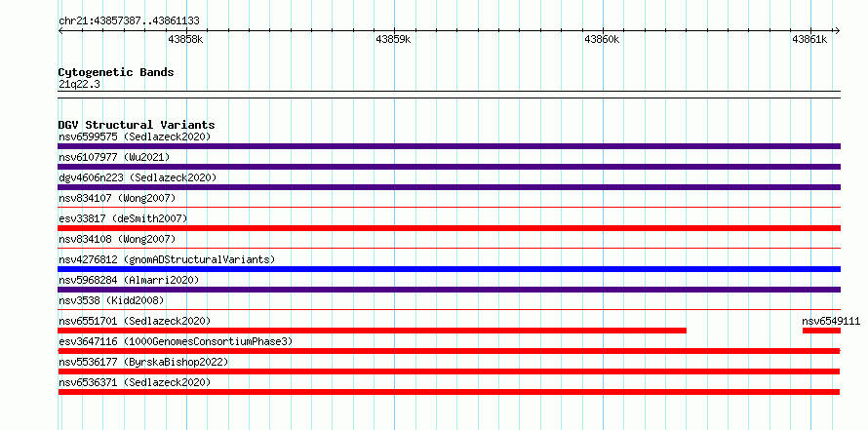Click the 43859k ruler tick label
Image resolution: width=868 pixels, height=430 pixels.
point(394,39)
